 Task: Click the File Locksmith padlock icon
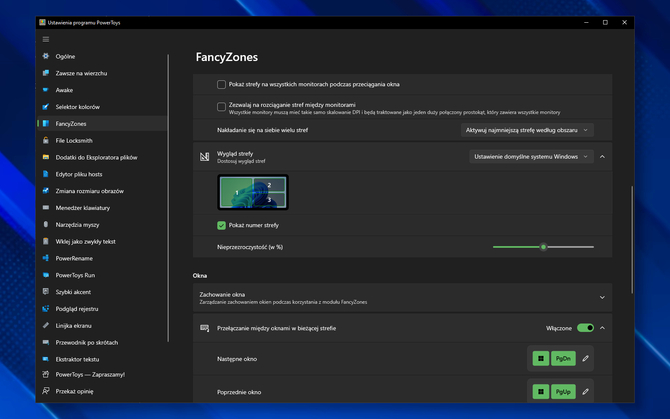coord(46,141)
